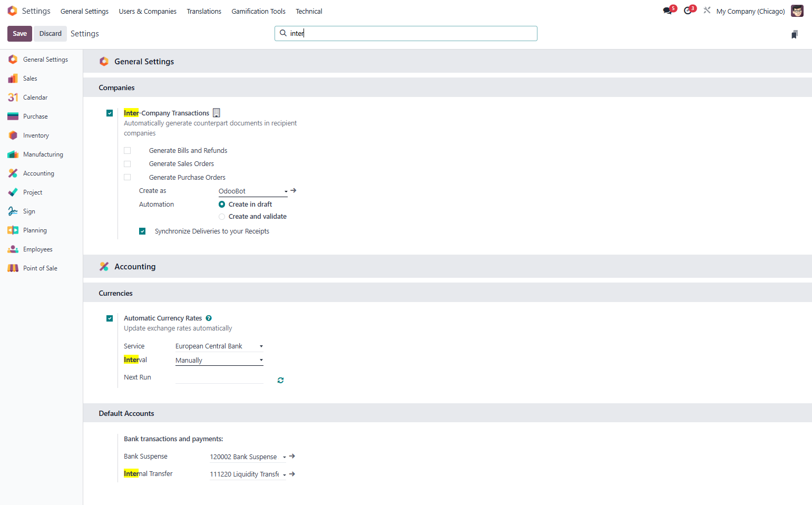Uncheck Synchronize Deliveries to your Receipts
The width and height of the screenshot is (812, 505).
pyautogui.click(x=142, y=231)
